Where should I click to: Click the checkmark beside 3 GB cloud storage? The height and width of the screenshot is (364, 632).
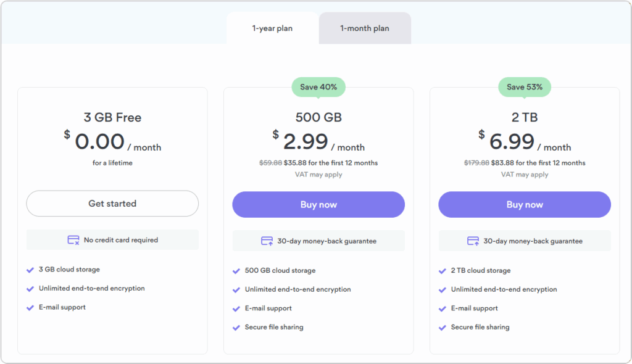point(30,270)
